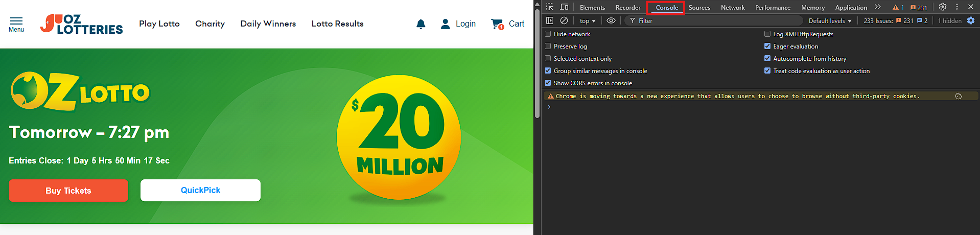Uncheck Autocomplete from history

(767, 58)
